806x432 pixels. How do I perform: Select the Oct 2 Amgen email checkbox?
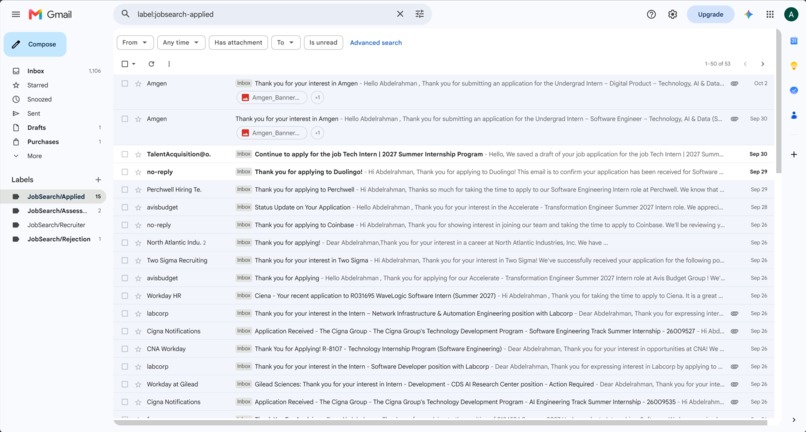click(124, 83)
